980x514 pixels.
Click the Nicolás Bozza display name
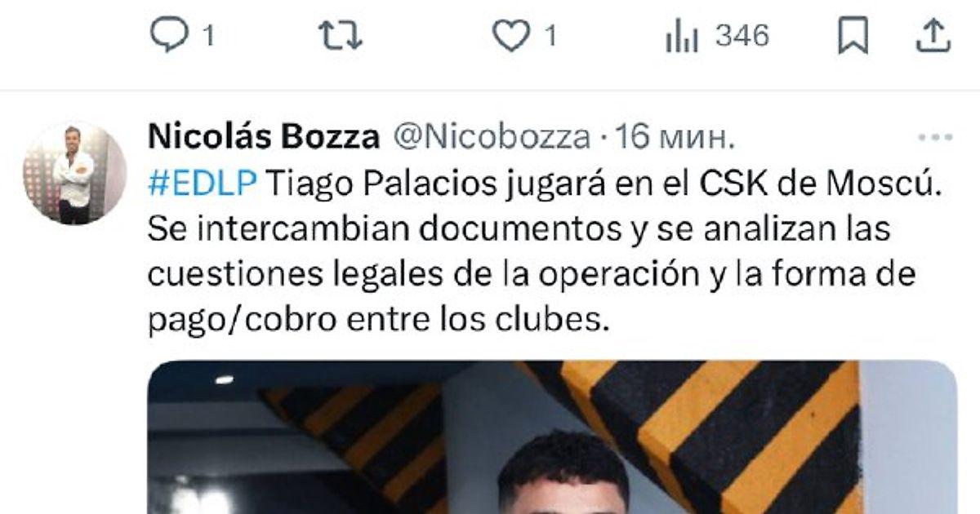click(x=264, y=138)
